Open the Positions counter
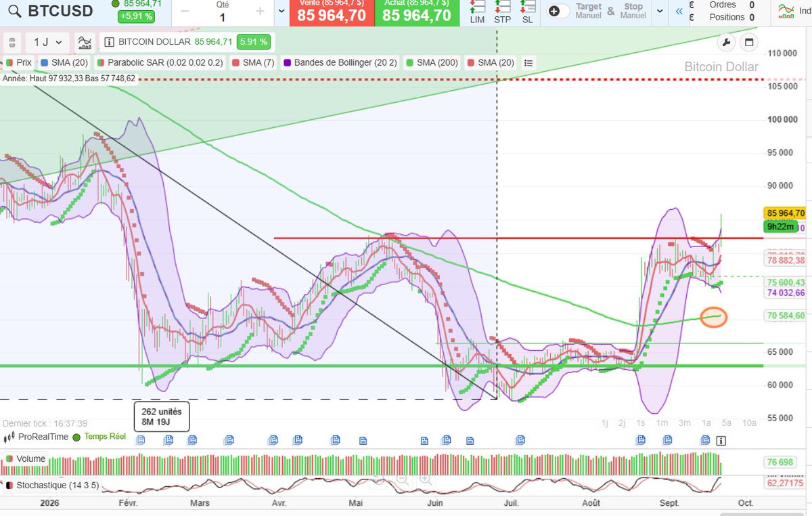812x516 pixels. 731,18
